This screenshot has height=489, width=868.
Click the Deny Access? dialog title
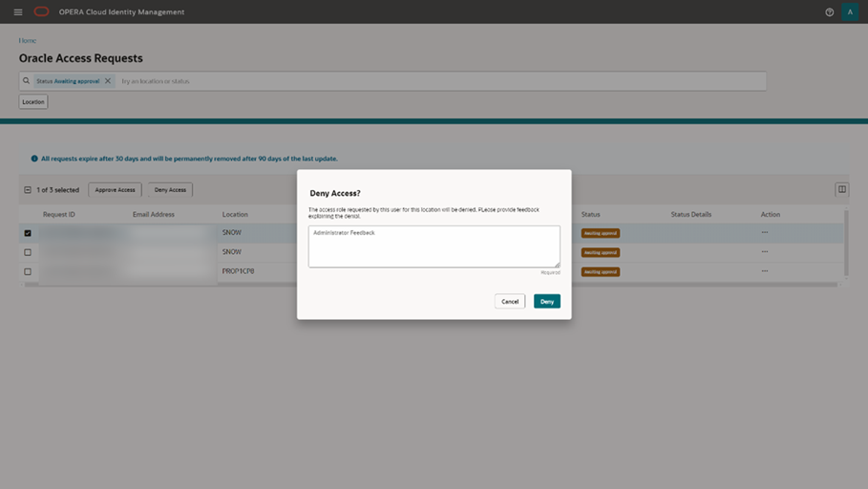(335, 193)
